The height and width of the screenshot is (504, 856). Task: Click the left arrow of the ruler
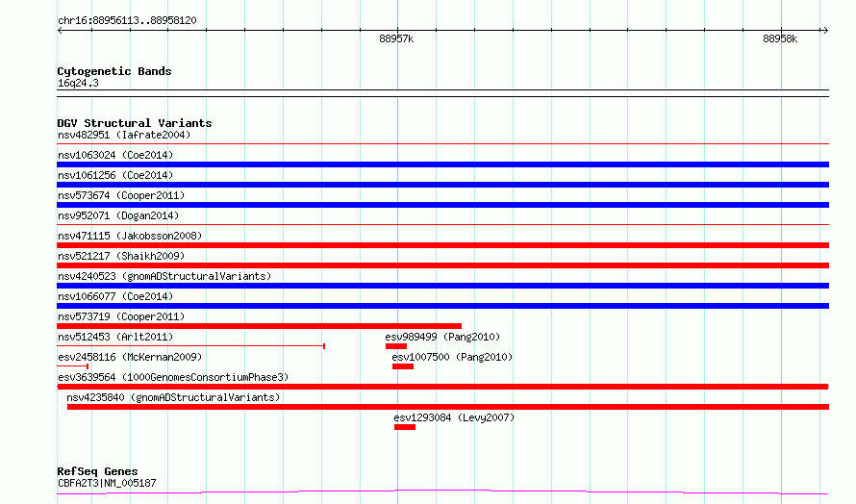point(60,30)
